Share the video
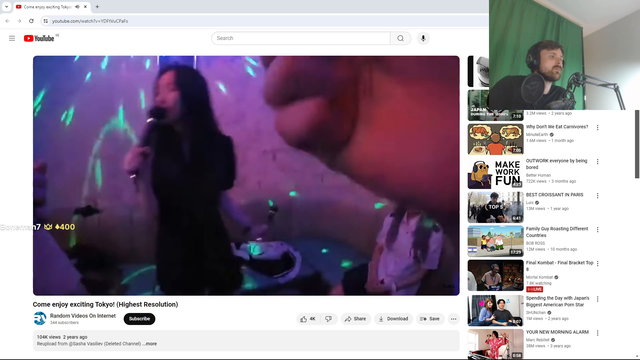Screen dimensions: 640x360 tap(356, 319)
